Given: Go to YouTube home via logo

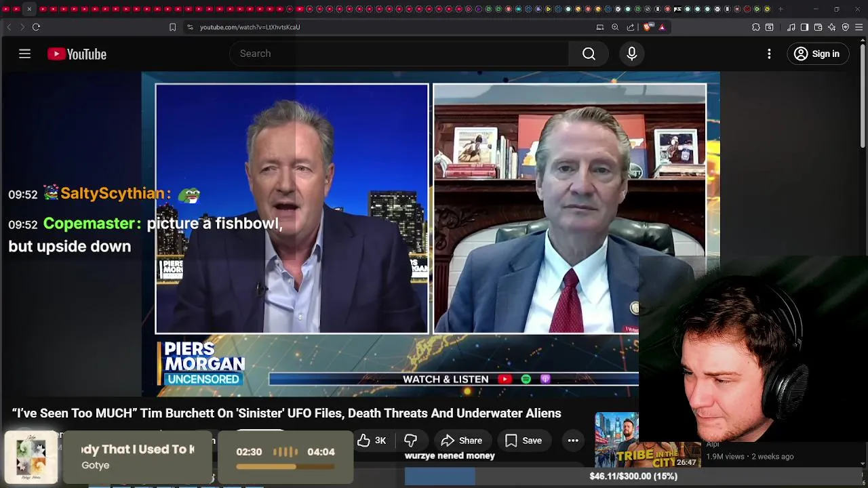Looking at the screenshot, I should point(77,54).
